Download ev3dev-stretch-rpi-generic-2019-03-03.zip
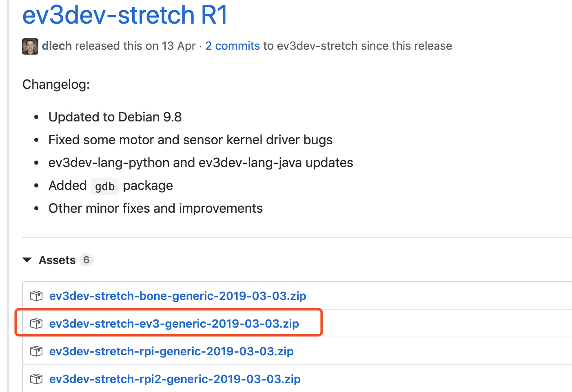 pos(171,351)
